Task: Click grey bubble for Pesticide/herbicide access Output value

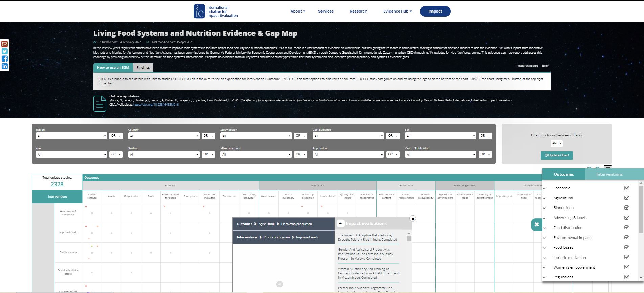Action: point(131,272)
